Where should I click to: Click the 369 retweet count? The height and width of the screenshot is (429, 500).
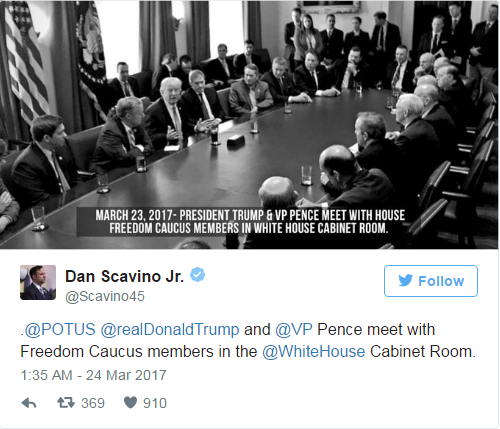pyautogui.click(x=93, y=403)
